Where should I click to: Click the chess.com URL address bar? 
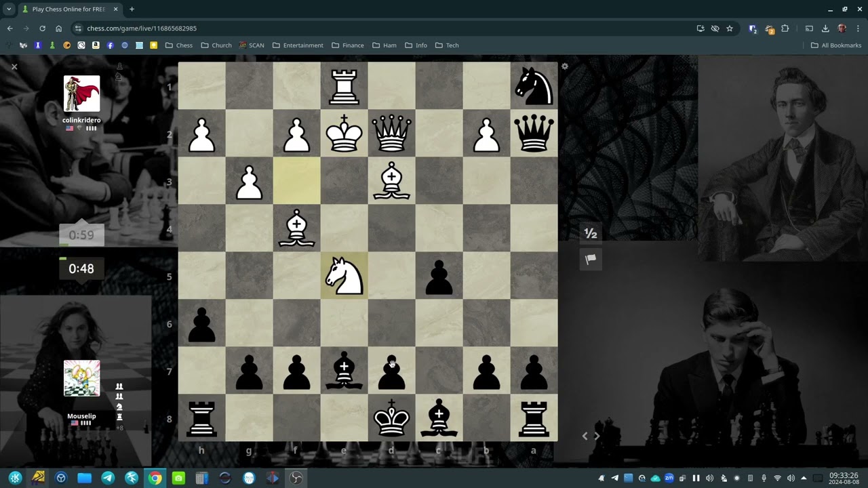(387, 28)
